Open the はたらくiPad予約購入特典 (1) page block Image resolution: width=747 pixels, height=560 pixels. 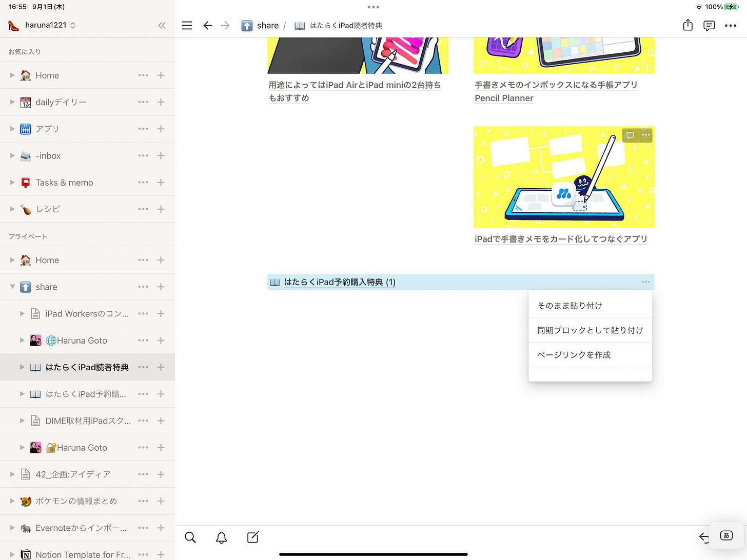click(x=461, y=282)
